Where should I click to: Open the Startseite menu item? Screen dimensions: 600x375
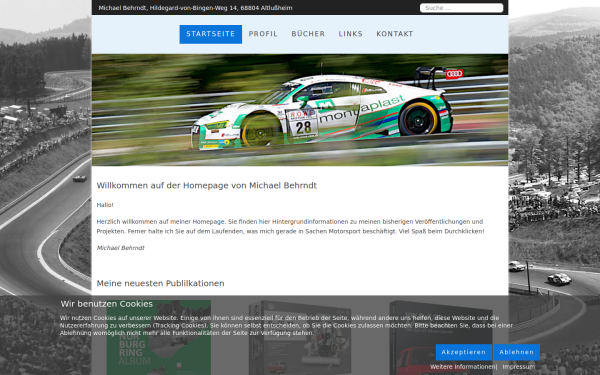point(210,34)
